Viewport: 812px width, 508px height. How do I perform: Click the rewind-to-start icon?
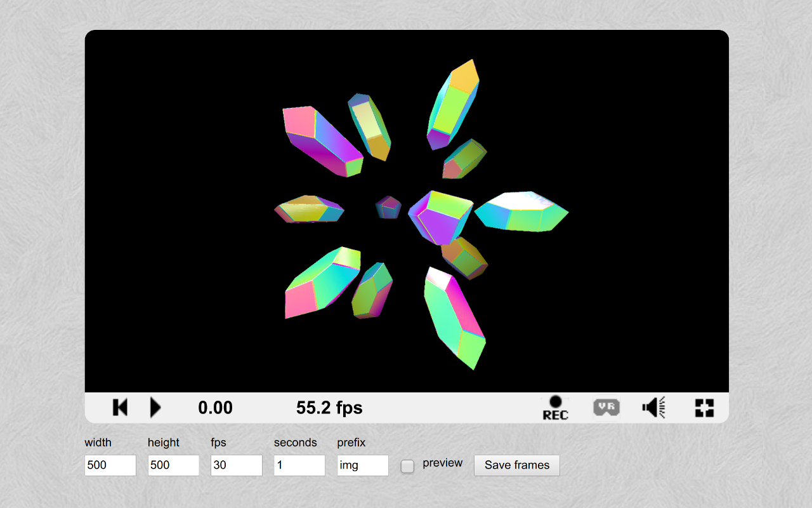pyautogui.click(x=120, y=407)
